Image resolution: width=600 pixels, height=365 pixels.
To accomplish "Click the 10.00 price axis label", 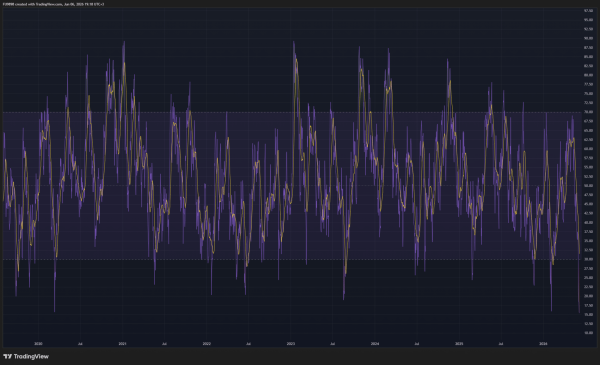I will 588,333.
